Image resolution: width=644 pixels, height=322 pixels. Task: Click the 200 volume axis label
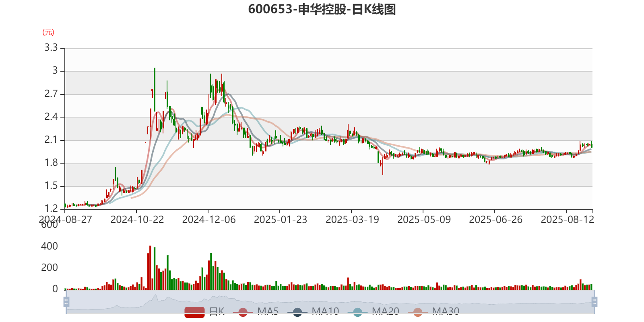click(x=50, y=267)
